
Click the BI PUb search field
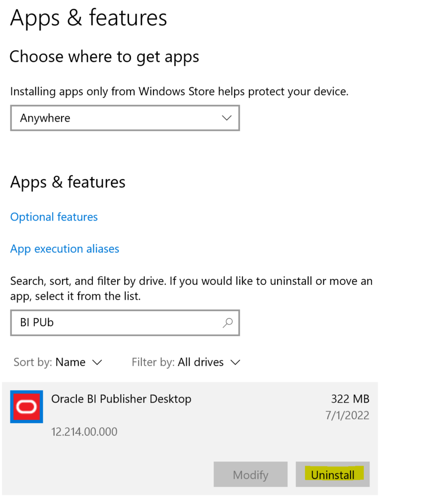125,323
